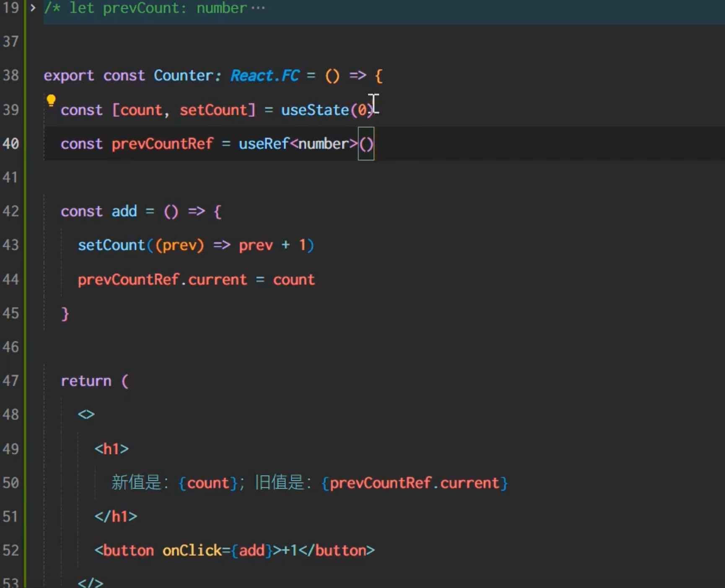Click line number 47 in the gutter
Image resolution: width=725 pixels, height=588 pixels.
tap(11, 381)
